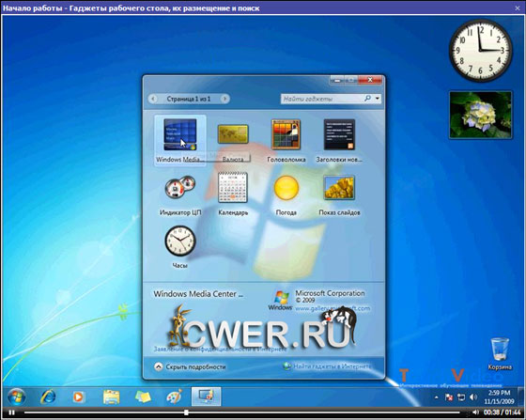Open the search options dropdown arrow
This screenshot has width=526, height=420.
coord(378,99)
